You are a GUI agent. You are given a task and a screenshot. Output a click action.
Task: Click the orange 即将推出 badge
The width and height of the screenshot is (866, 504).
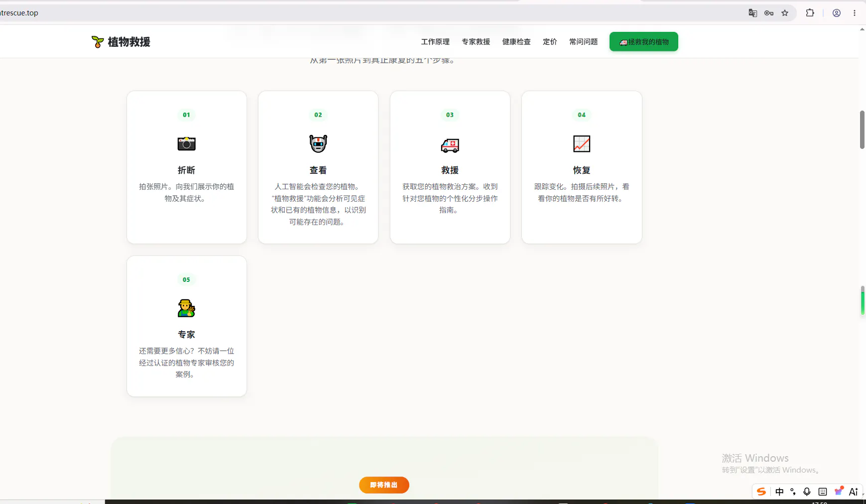[384, 485]
